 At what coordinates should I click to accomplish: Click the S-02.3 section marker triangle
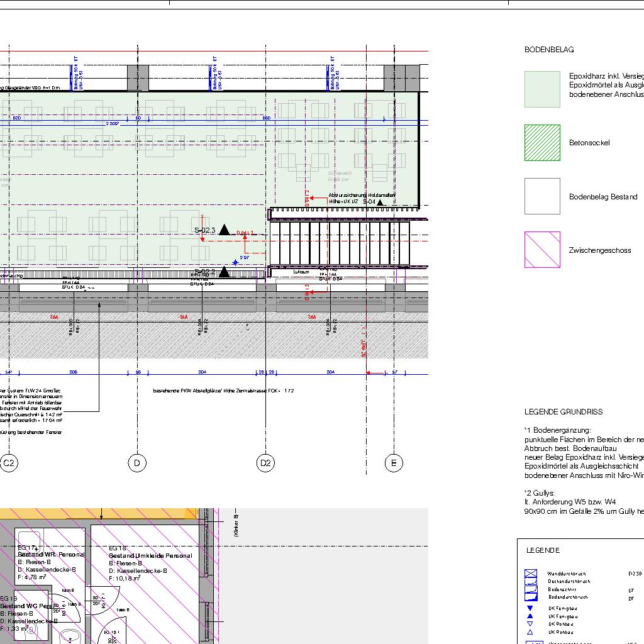(225, 230)
